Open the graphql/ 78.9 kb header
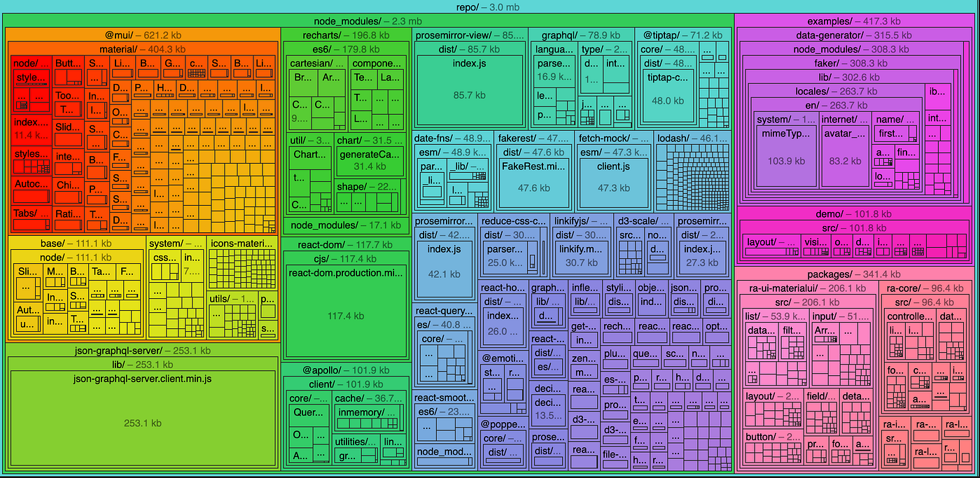Viewport: 980px width, 478px height. click(580, 35)
